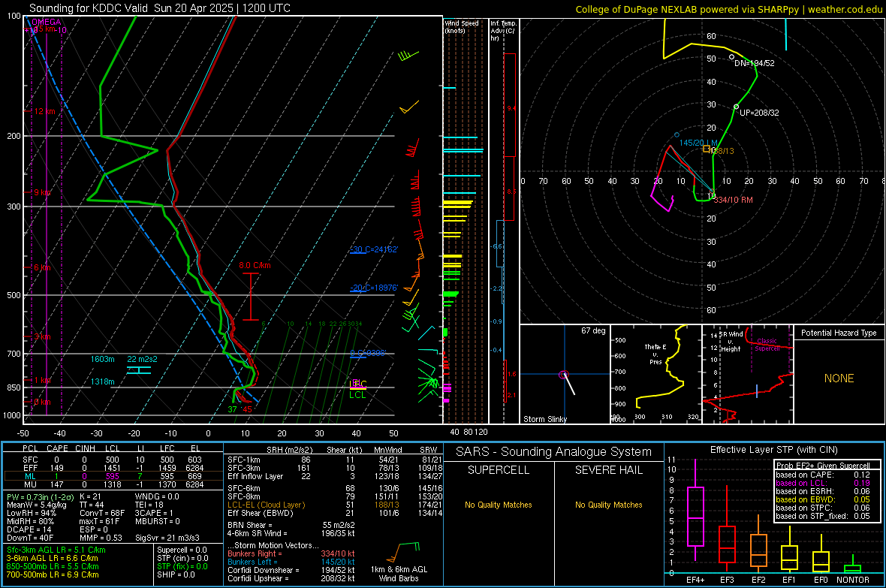The height and width of the screenshot is (588, 886).
Task: Click the 'Theta-E v. Pres' inset label
Action: click(655, 354)
